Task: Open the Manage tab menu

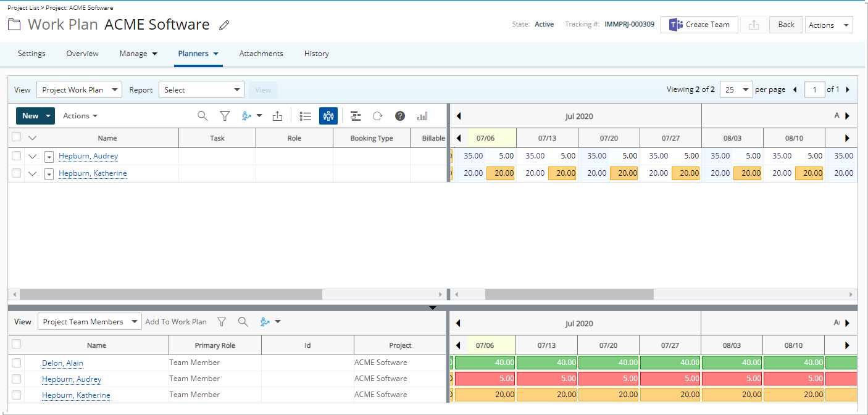Action: [x=138, y=54]
